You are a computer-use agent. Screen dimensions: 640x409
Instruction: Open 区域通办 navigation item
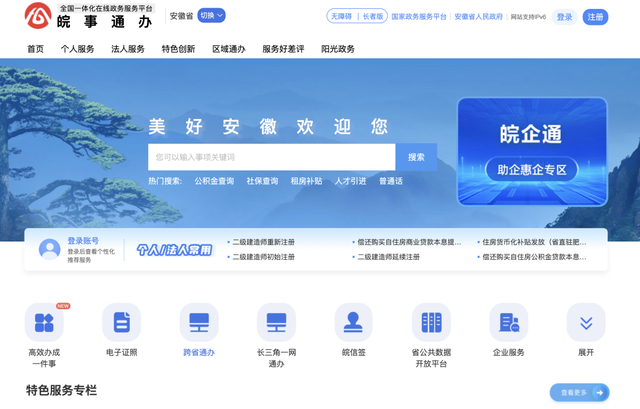(229, 49)
